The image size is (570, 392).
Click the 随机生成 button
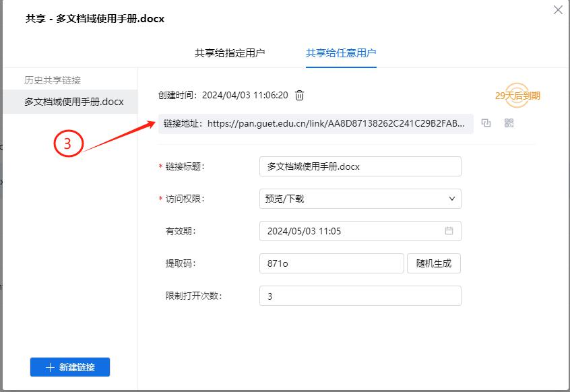click(434, 263)
